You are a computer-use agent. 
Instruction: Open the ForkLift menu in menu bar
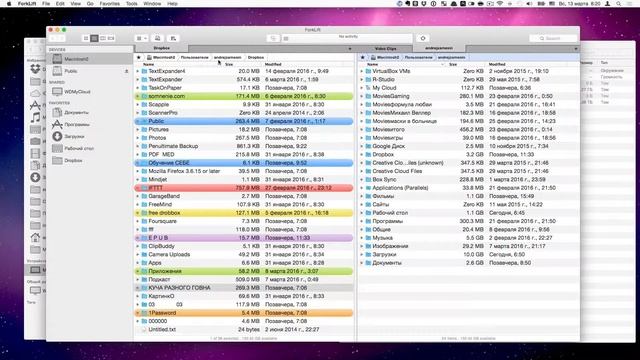(27, 3)
